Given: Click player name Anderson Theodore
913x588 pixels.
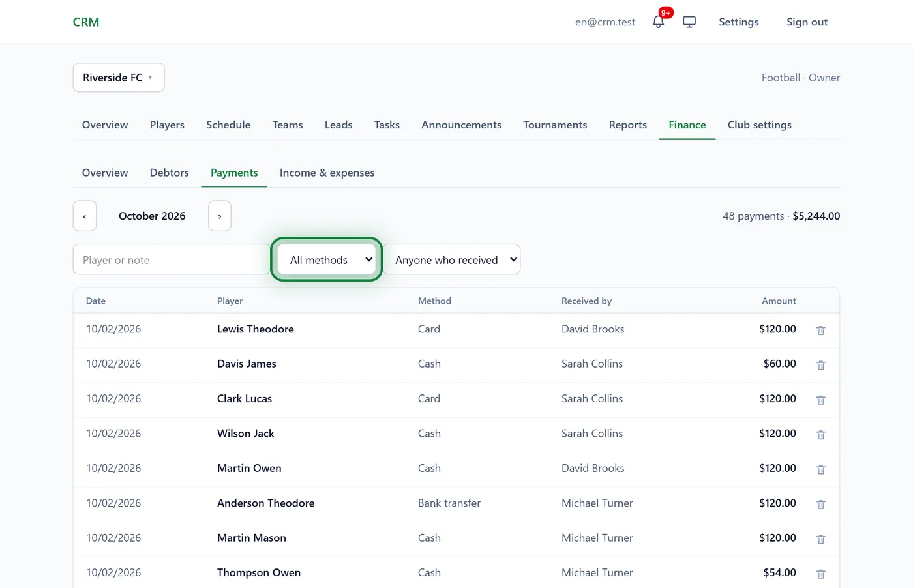Looking at the screenshot, I should [x=266, y=503].
